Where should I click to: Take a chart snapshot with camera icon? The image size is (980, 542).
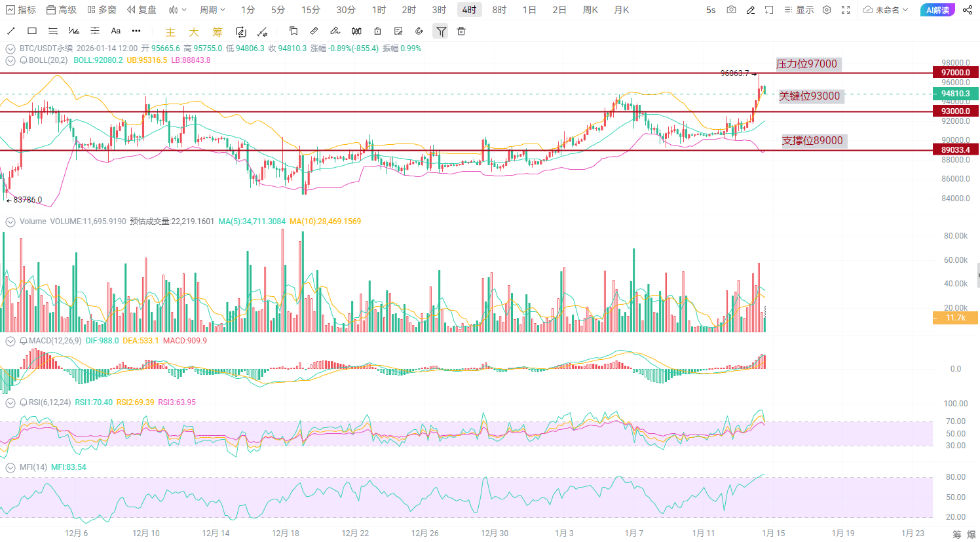point(732,10)
